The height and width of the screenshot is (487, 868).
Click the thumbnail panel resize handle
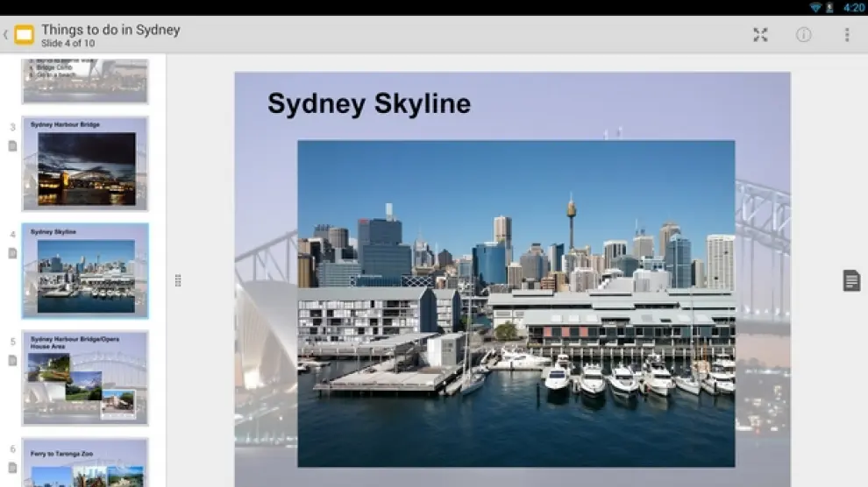pos(178,280)
